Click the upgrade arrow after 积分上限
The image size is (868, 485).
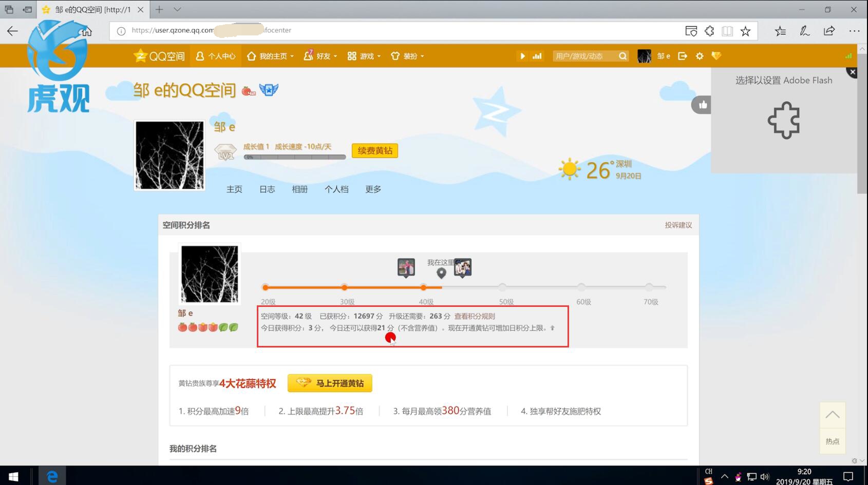(553, 328)
